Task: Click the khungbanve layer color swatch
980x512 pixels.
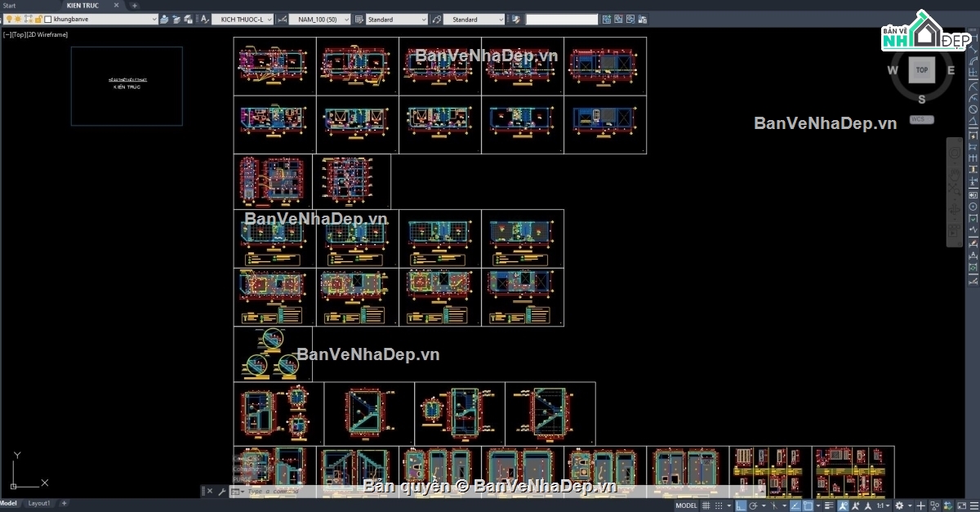Action: click(48, 20)
